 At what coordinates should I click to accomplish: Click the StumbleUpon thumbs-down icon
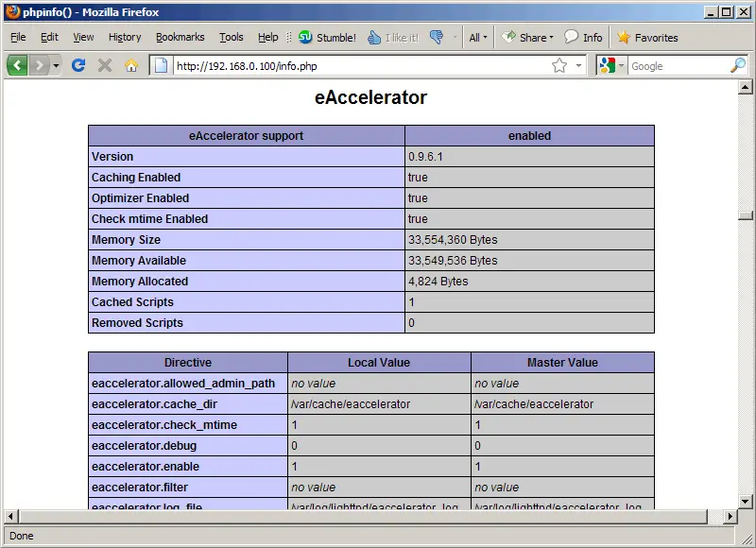click(437, 38)
